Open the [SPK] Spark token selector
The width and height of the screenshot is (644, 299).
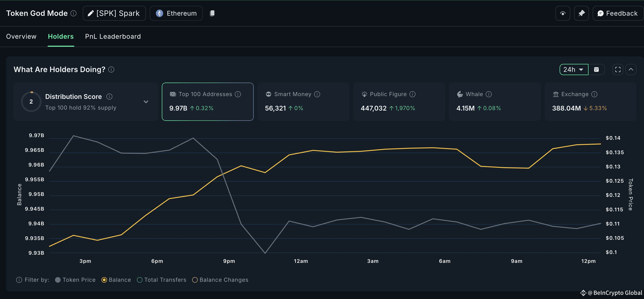114,13
